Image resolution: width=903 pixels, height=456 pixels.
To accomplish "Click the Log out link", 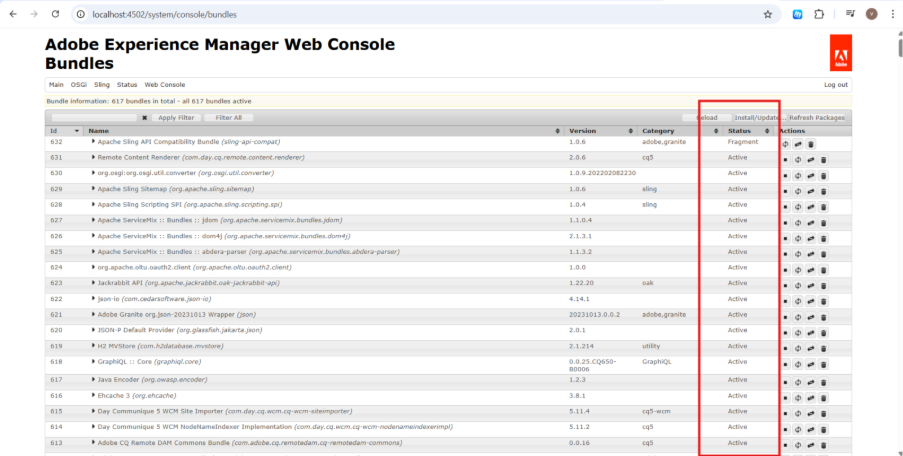I will coord(836,85).
